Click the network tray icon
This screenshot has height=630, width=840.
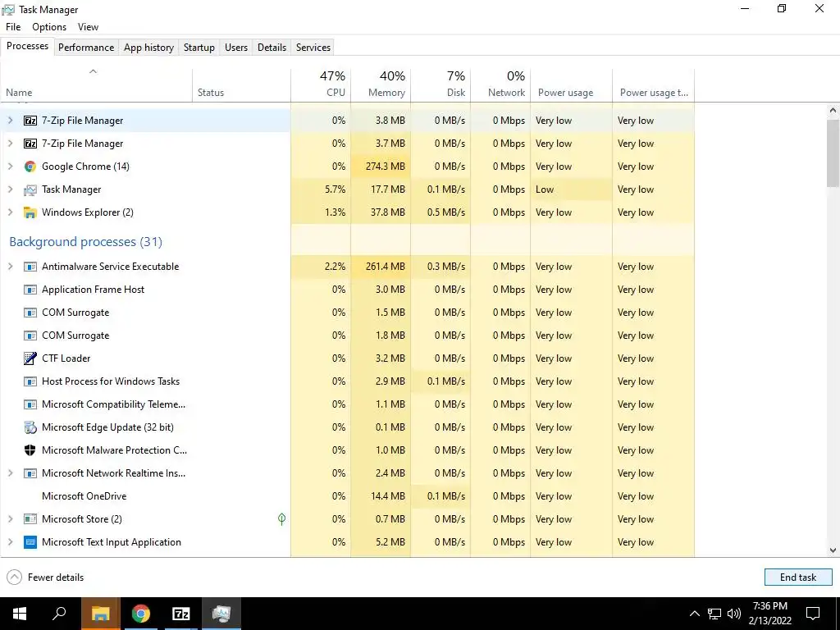pos(714,614)
